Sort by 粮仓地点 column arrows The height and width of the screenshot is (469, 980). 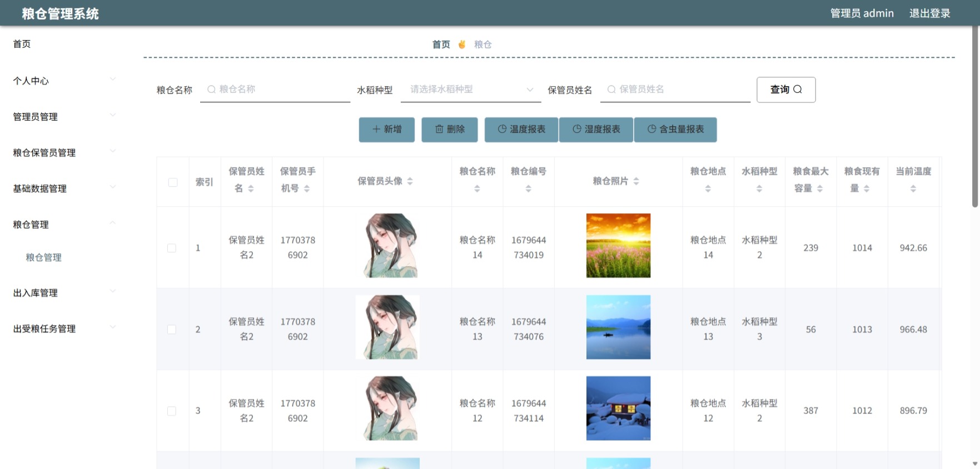coord(708,189)
